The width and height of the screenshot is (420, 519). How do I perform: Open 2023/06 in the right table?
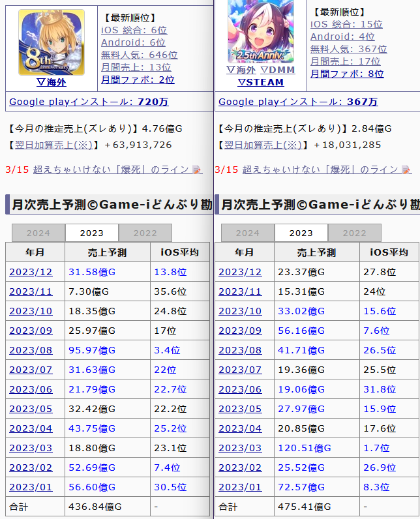[x=240, y=389]
